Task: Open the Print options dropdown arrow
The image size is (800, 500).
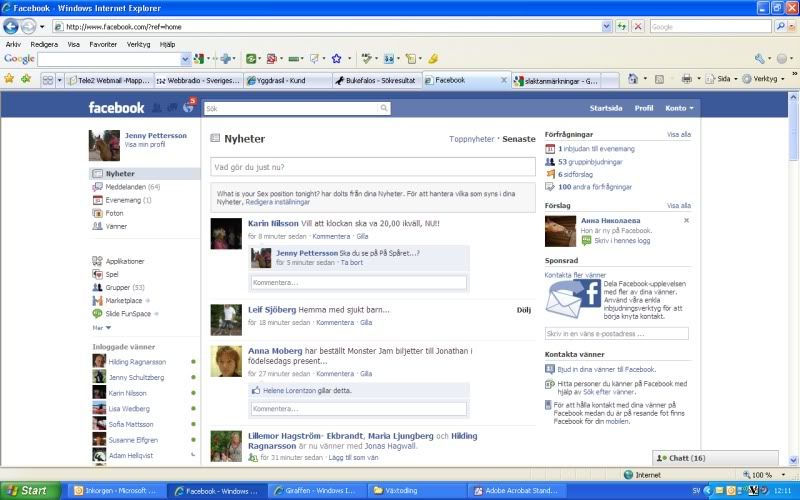Action: [x=698, y=79]
